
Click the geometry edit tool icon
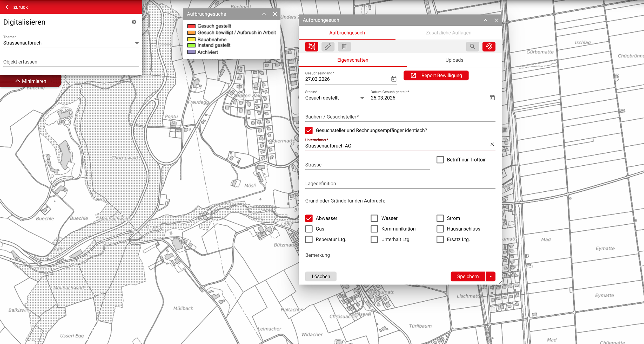[x=312, y=47]
